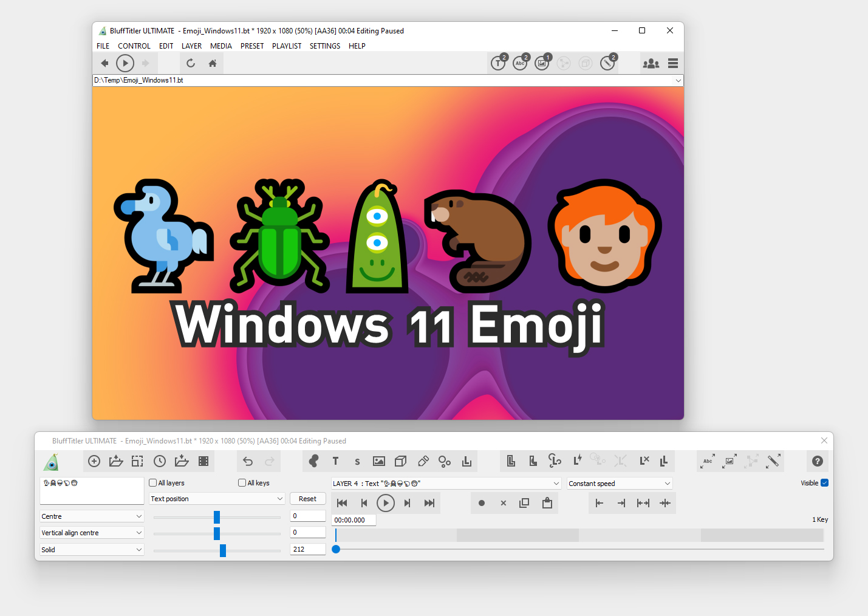Jump to the first key with the skip-back button
Screen dimensions: 868x616
click(342, 503)
